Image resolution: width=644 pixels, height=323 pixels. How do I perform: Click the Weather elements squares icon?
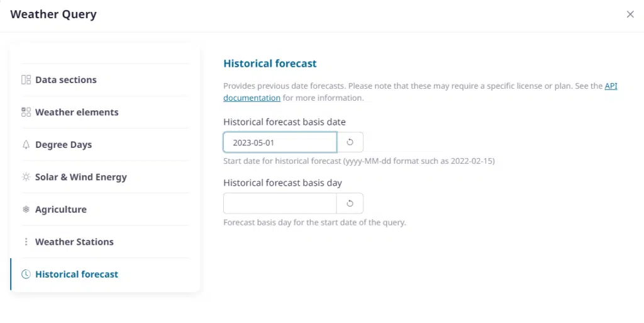tap(26, 112)
